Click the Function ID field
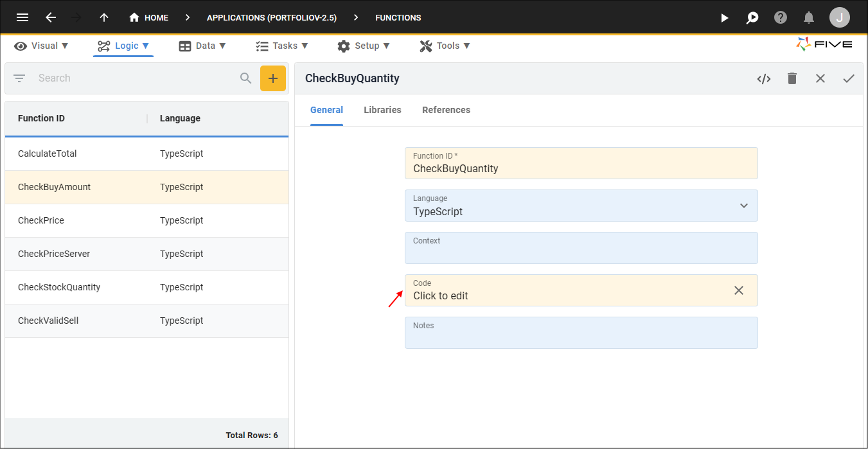The height and width of the screenshot is (449, 868). click(x=581, y=163)
